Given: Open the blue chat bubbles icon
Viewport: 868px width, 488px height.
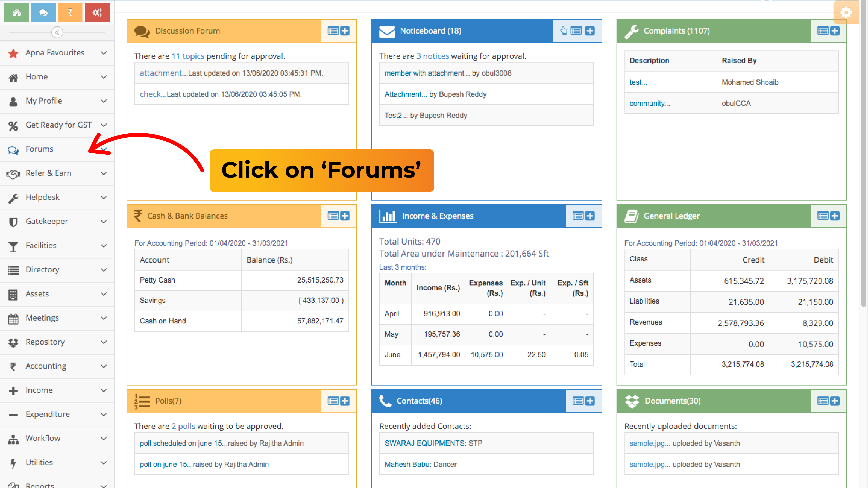Looking at the screenshot, I should (x=43, y=13).
